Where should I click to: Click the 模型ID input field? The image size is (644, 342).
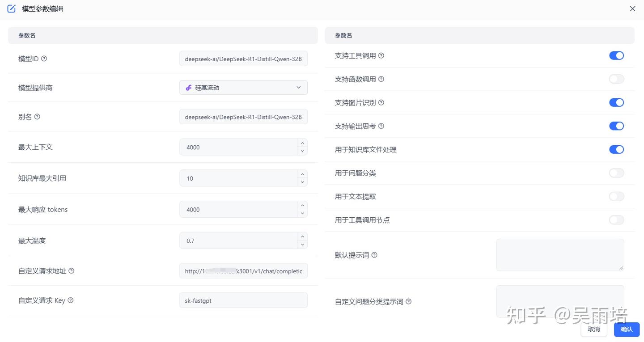[x=243, y=59]
